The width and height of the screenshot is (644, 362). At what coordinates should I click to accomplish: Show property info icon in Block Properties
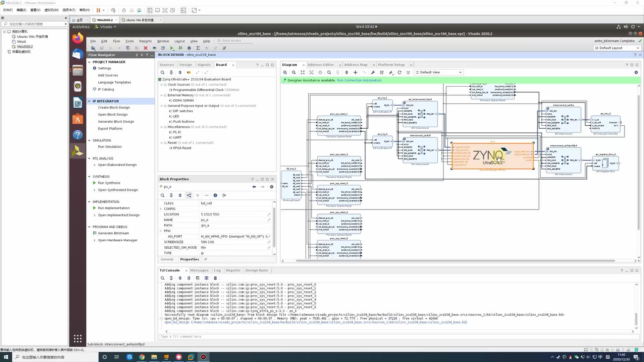pyautogui.click(x=215, y=195)
